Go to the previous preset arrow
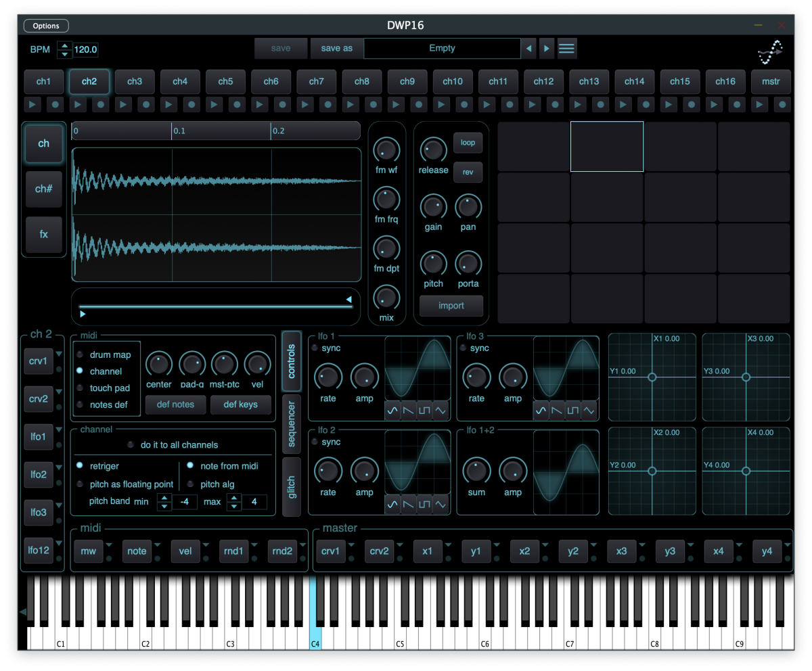This screenshot has width=812, height=671. [529, 49]
